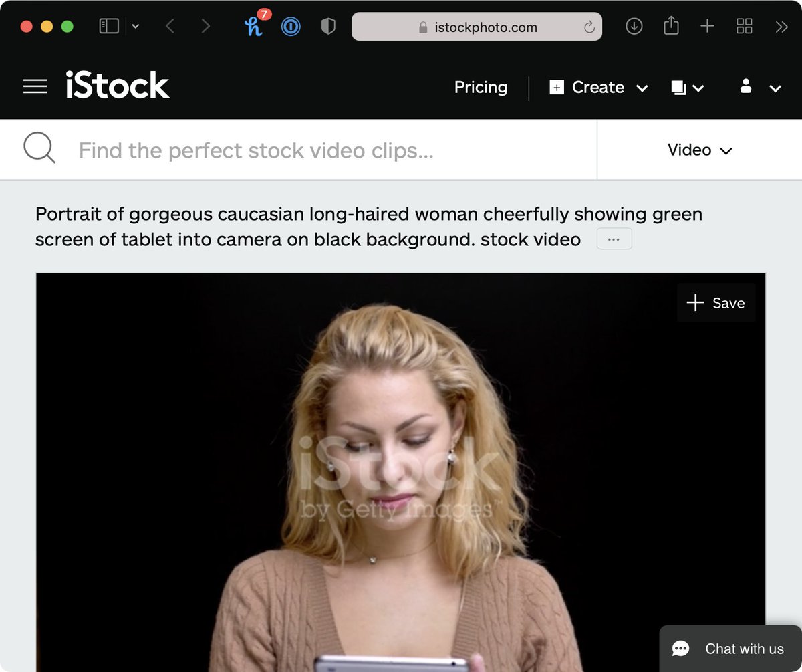The height and width of the screenshot is (672, 802).
Task: Open the privacy shield report icon
Action: [x=327, y=27]
